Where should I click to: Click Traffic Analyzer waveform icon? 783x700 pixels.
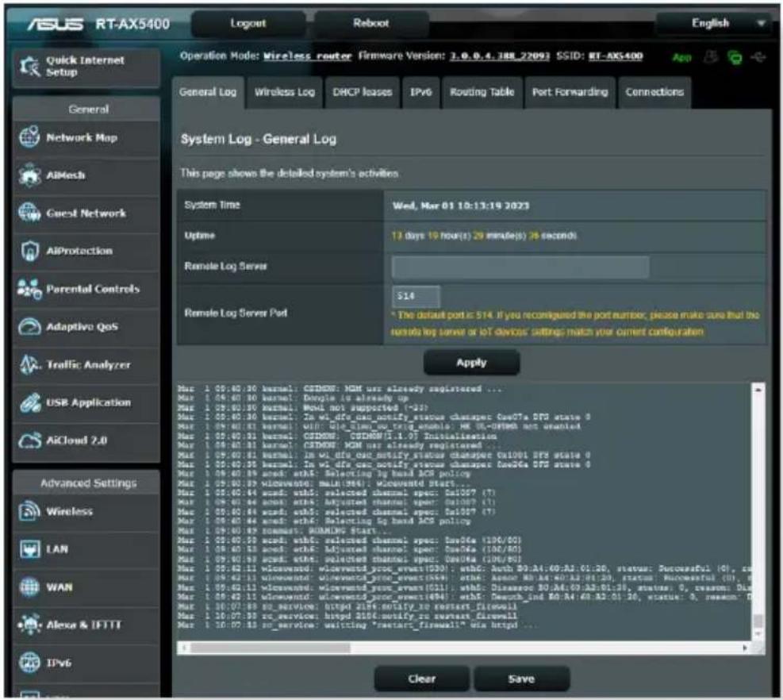click(x=29, y=365)
